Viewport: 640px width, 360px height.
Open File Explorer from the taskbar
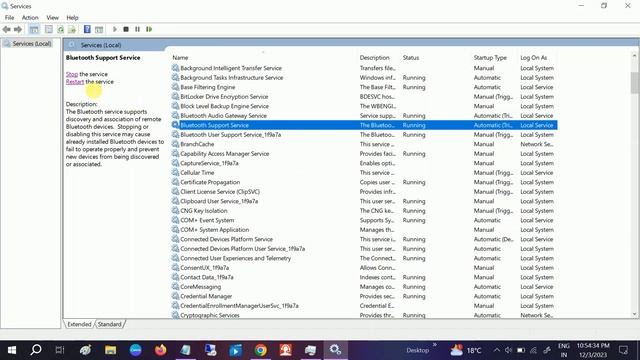click(111, 350)
